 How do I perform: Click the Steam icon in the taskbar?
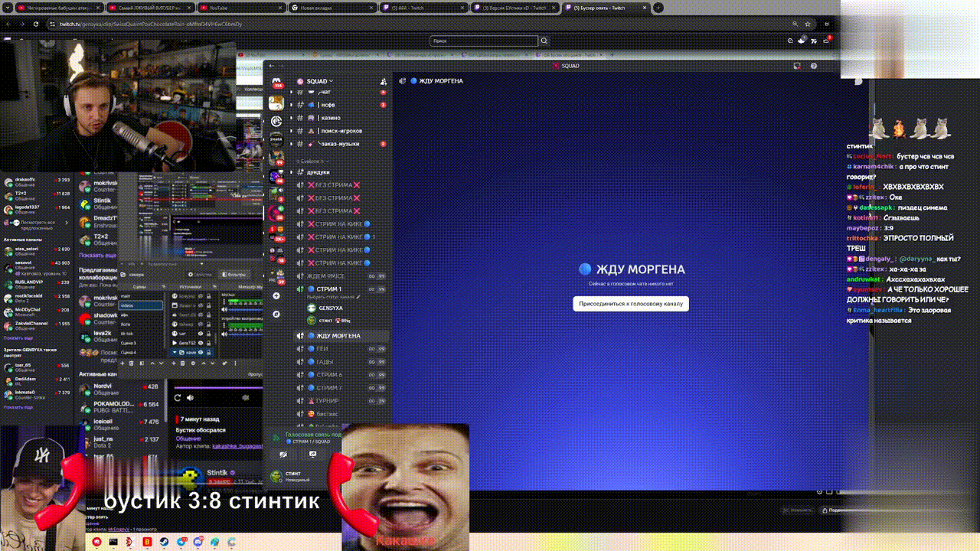click(x=165, y=542)
